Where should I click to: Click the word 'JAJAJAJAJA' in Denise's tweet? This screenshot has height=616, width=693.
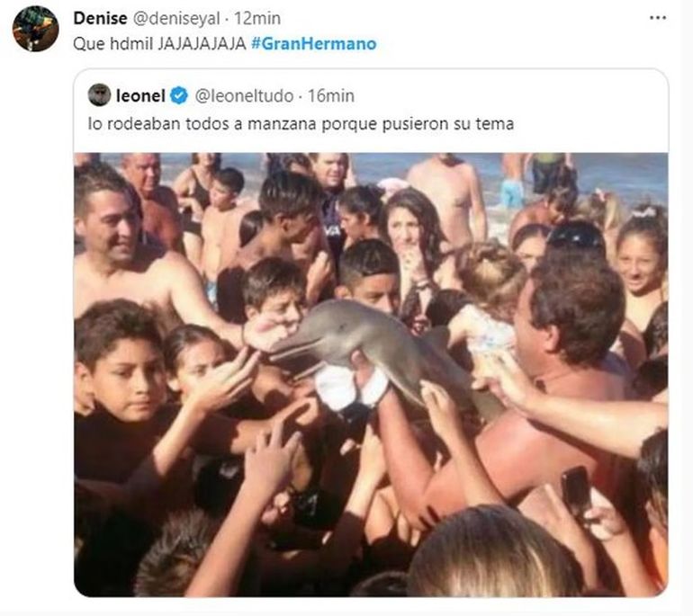click(201, 43)
